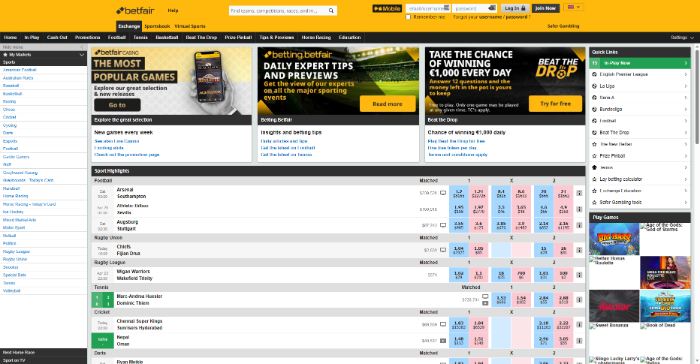The image size is (700, 364).
Task: Click the email/username input field
Action: pos(428,8)
